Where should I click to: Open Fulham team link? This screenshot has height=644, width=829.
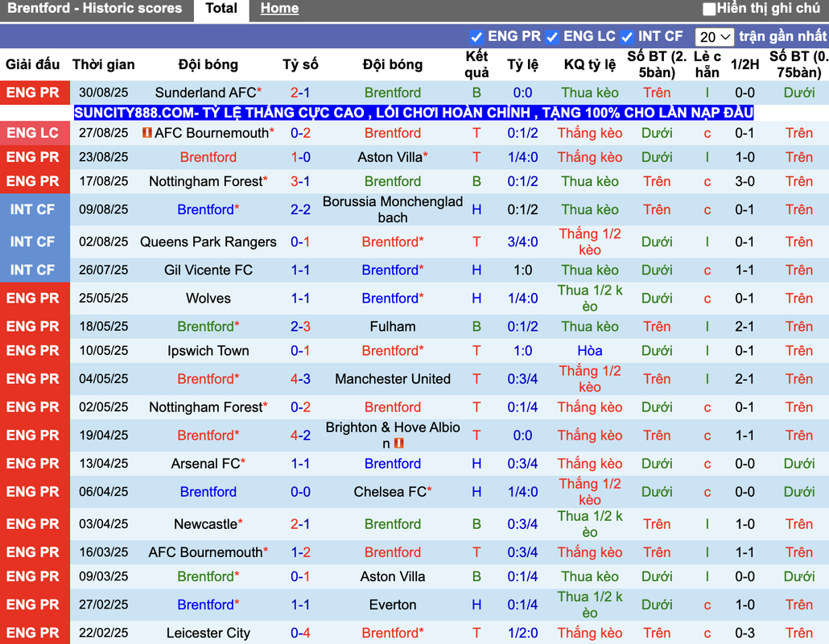point(393,326)
